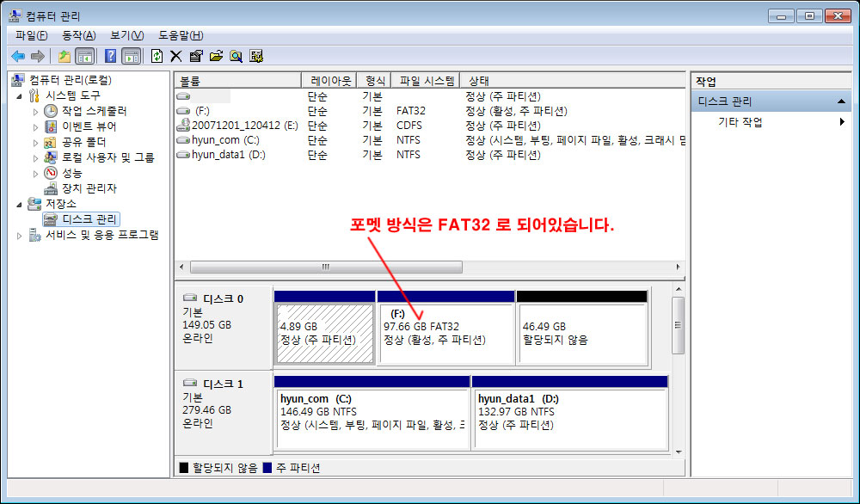Select the 20071201_120412 (E:) volume row
Screen dimensions: 860x504
[431, 126]
